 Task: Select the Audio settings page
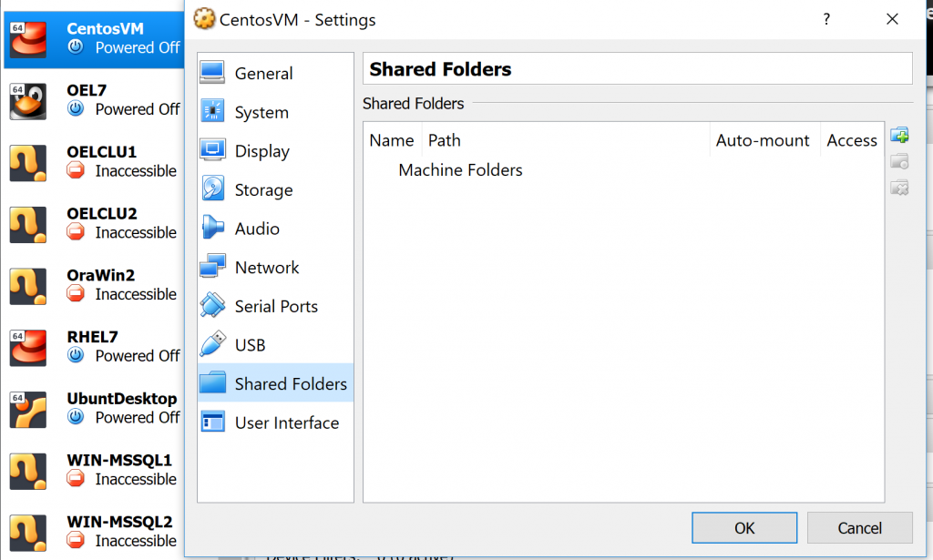(x=275, y=229)
